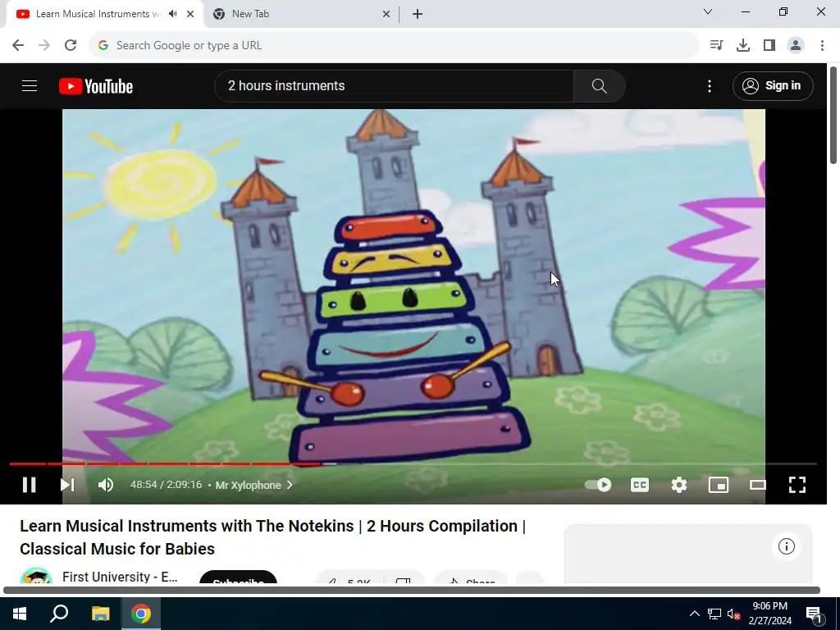840x630 pixels.
Task: Open the First University channel name link
Action: click(x=120, y=577)
